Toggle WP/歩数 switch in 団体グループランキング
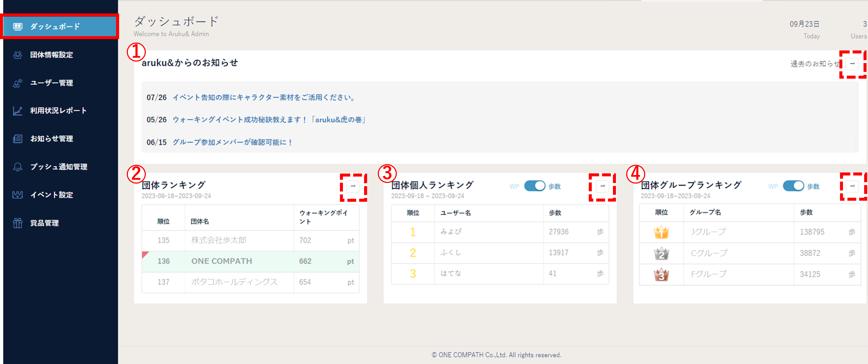Screen dimensions: 868x364 pyautogui.click(x=793, y=186)
